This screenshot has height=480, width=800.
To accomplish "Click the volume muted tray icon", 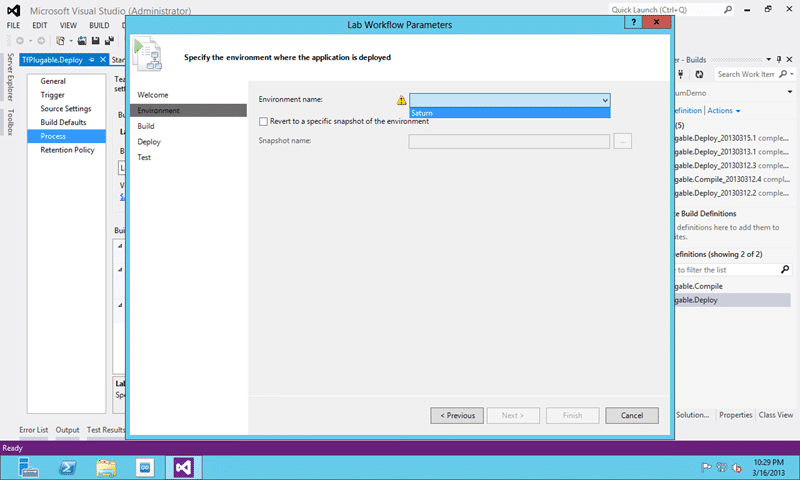I will click(737, 467).
